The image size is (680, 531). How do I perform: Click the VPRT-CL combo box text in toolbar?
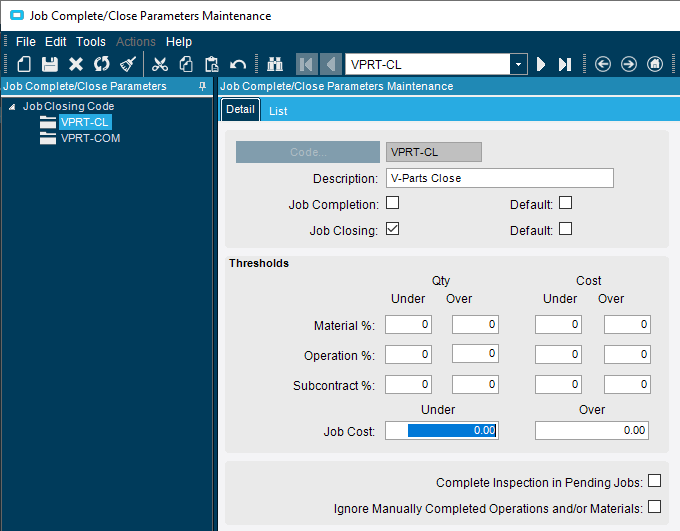[427, 65]
